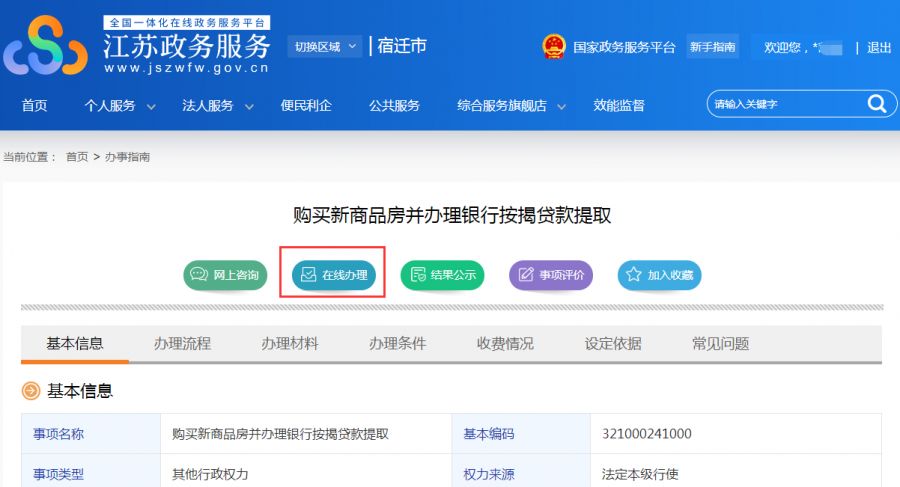
Task: Open the 切换区域 region dropdown
Action: (325, 47)
